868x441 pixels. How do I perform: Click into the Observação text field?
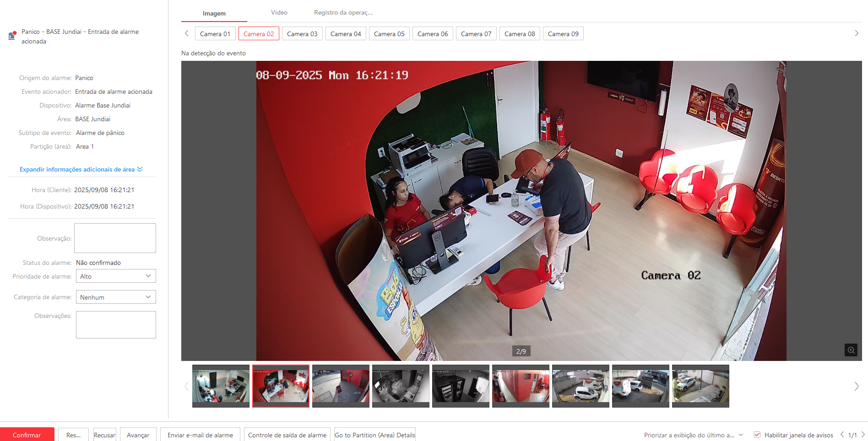(x=115, y=238)
